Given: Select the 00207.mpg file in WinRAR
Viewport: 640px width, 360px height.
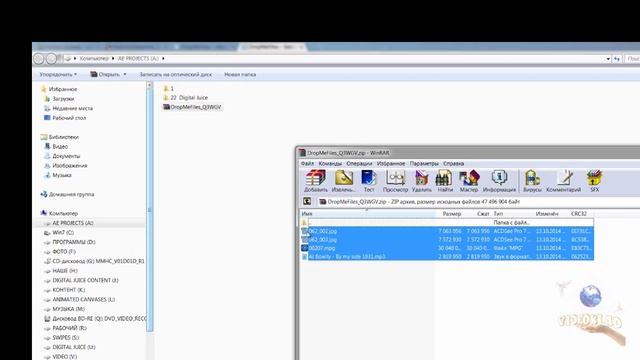Looking at the screenshot, I should coord(447,248).
